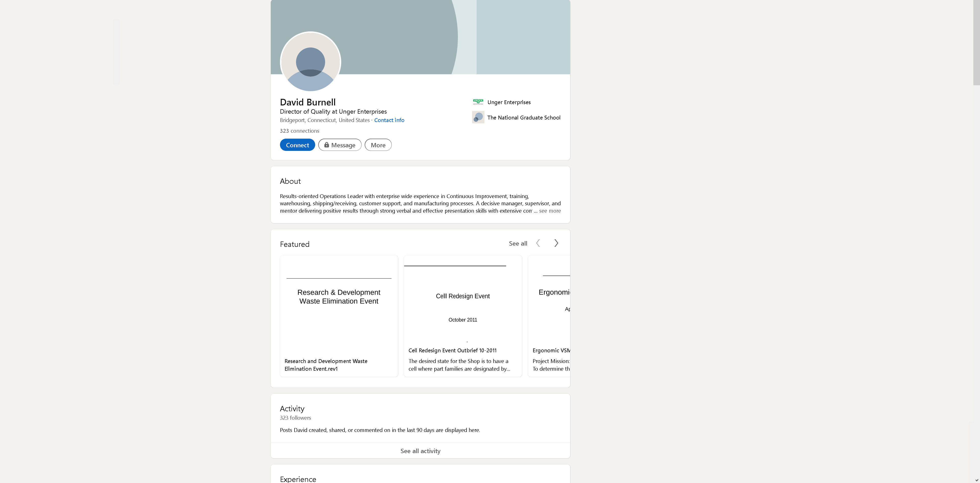The height and width of the screenshot is (483, 980).
Task: Open the Unger Enterprises company link
Action: tap(509, 102)
